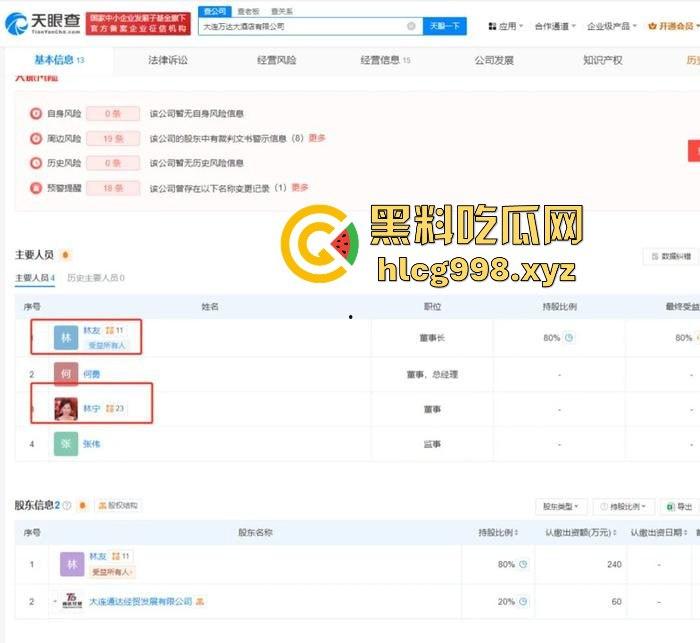Click 更多 link in 预警提醒 row
Image resolution: width=700 pixels, height=643 pixels.
pyautogui.click(x=300, y=187)
